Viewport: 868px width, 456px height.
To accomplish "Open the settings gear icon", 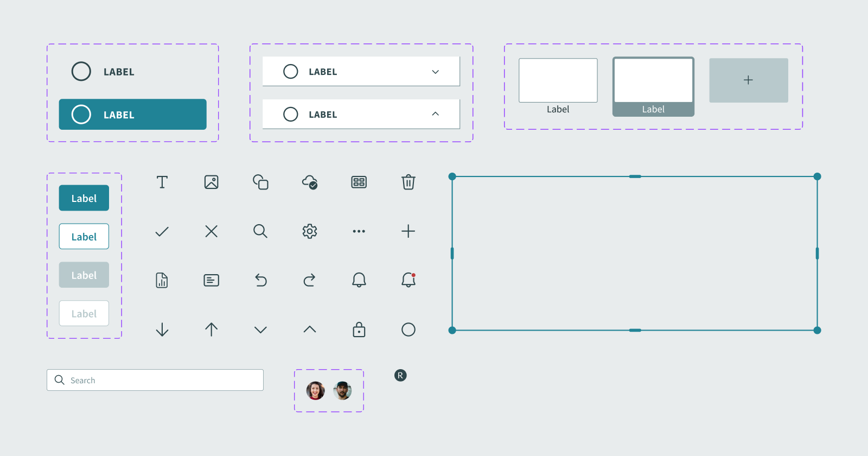I will click(x=310, y=231).
